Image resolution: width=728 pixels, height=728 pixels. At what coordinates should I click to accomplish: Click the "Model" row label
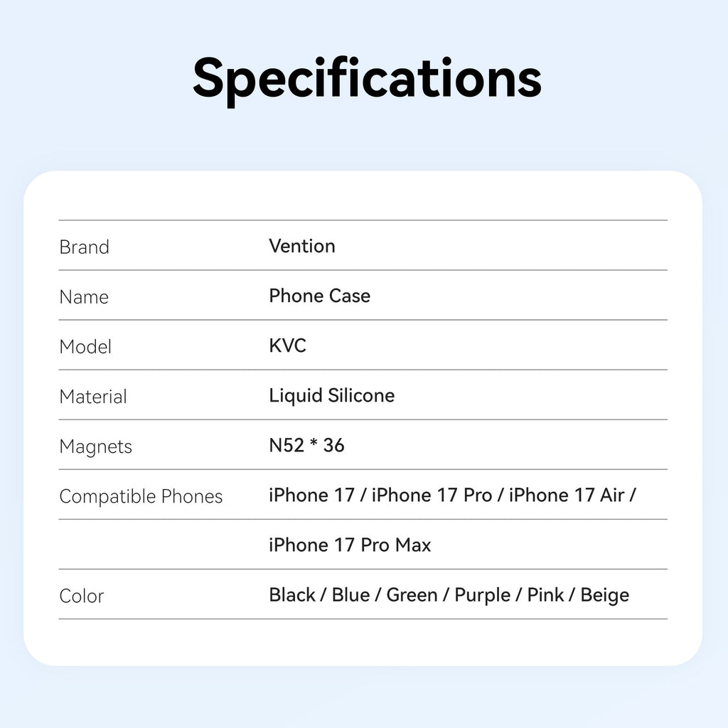click(85, 347)
